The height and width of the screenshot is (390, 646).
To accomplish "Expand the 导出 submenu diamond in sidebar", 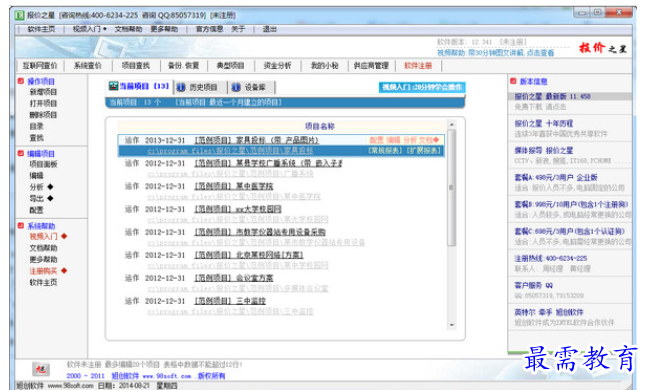I will [x=50, y=199].
